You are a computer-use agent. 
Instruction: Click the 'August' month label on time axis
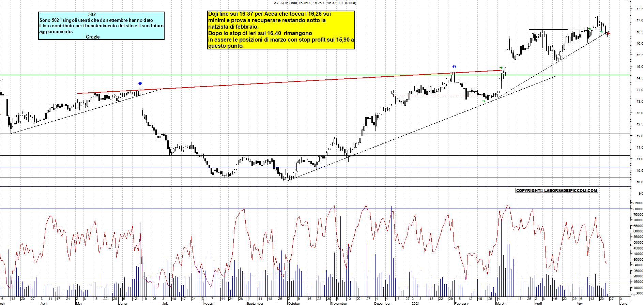209,303
